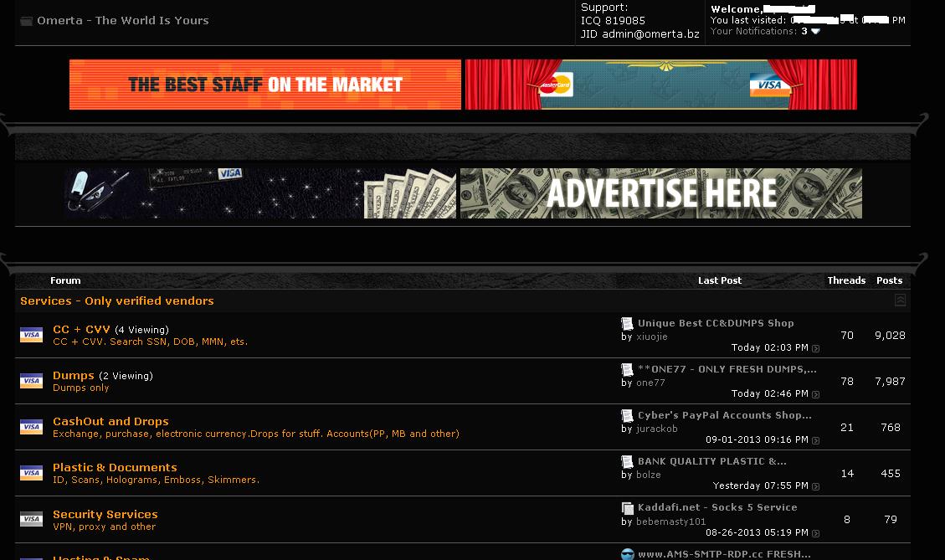
Task: Open the Unique Best CC&DUMPS Shop thread
Action: [716, 323]
